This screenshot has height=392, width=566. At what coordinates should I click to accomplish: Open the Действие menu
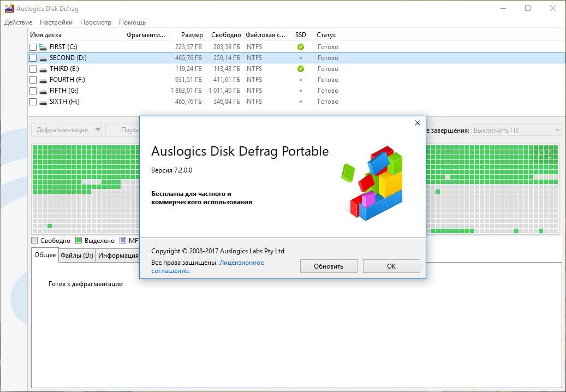[19, 22]
